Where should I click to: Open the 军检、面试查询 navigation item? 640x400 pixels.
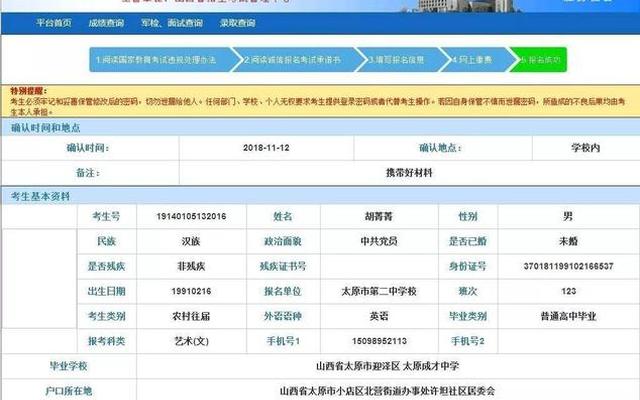pos(172,23)
